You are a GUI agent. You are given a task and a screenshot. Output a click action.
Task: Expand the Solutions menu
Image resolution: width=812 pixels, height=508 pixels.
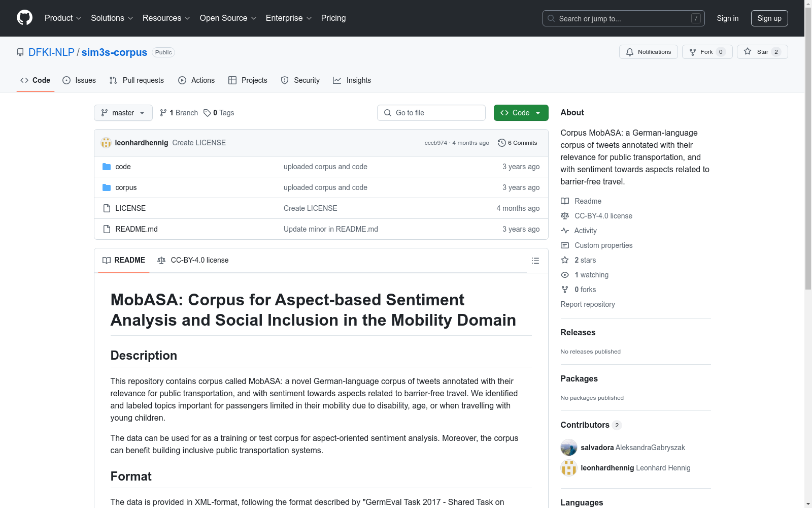112,18
